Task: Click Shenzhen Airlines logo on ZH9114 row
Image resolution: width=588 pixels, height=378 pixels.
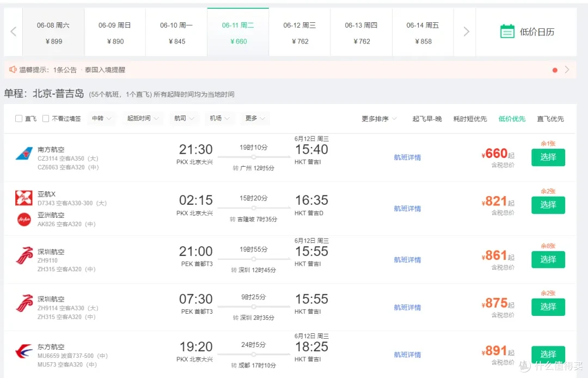Action: click(x=24, y=303)
